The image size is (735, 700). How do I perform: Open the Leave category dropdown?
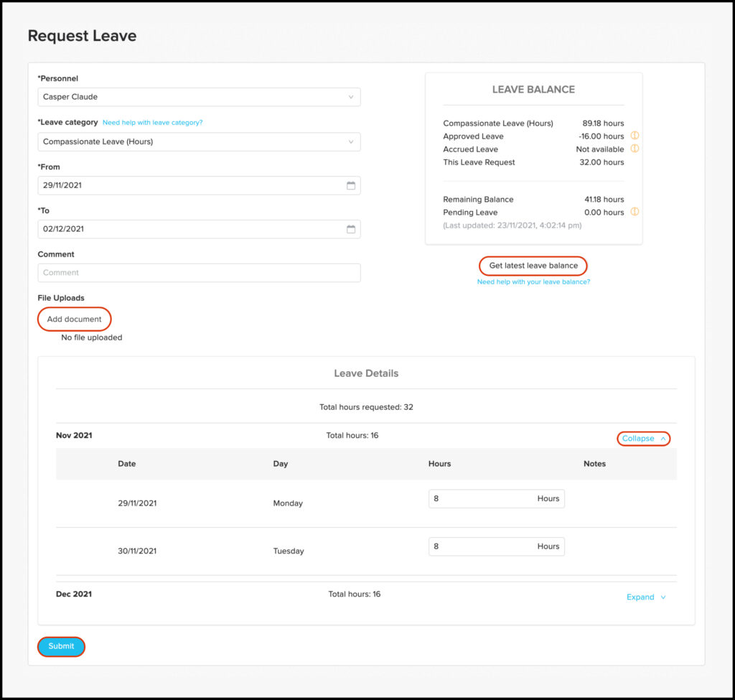199,141
